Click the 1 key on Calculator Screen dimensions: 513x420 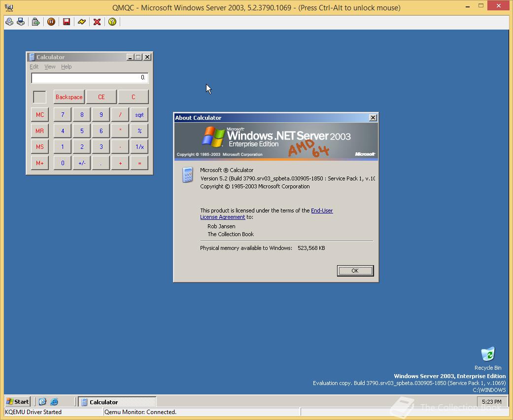(x=63, y=147)
